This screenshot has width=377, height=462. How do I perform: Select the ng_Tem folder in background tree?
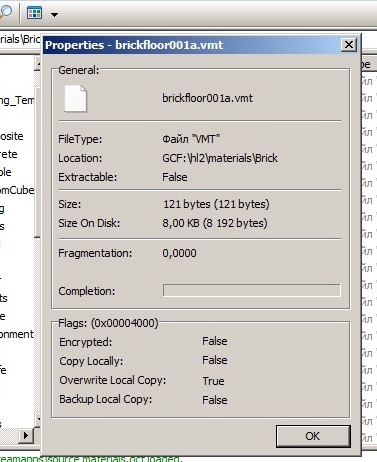[17, 100]
